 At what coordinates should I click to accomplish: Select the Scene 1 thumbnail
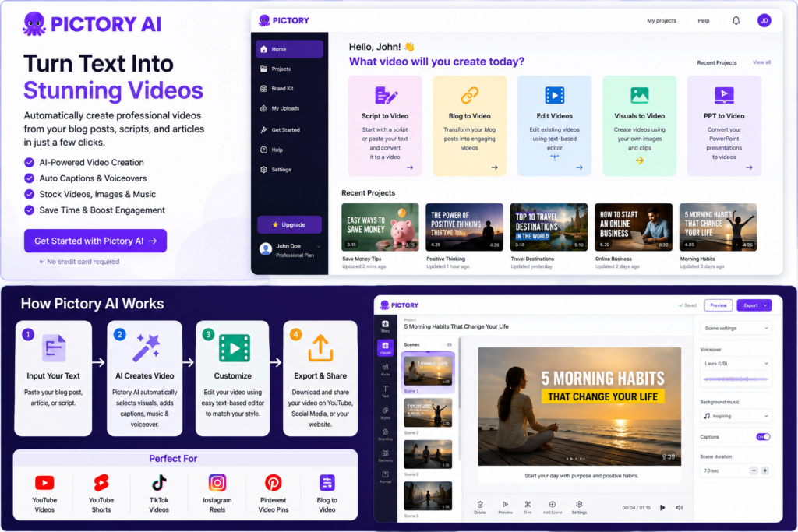[428, 372]
